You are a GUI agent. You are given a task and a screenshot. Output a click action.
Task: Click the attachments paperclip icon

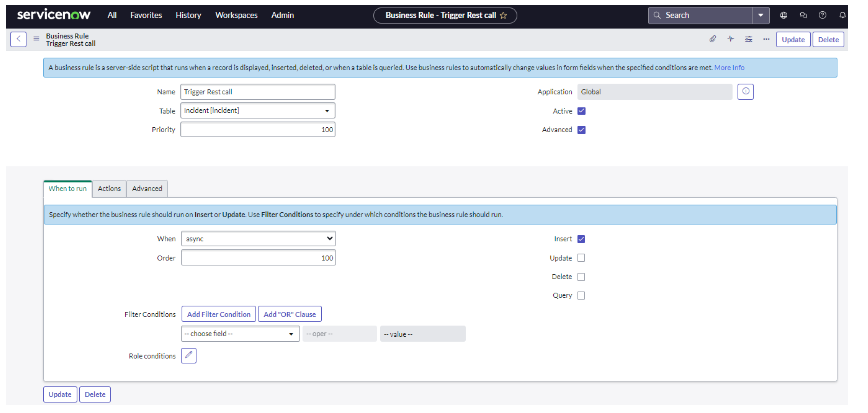(x=713, y=39)
